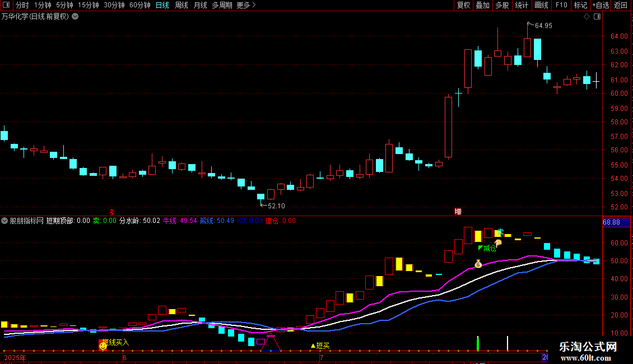Switch to the 分时 intraday tab
The height and width of the screenshot is (364, 633).
point(22,5)
